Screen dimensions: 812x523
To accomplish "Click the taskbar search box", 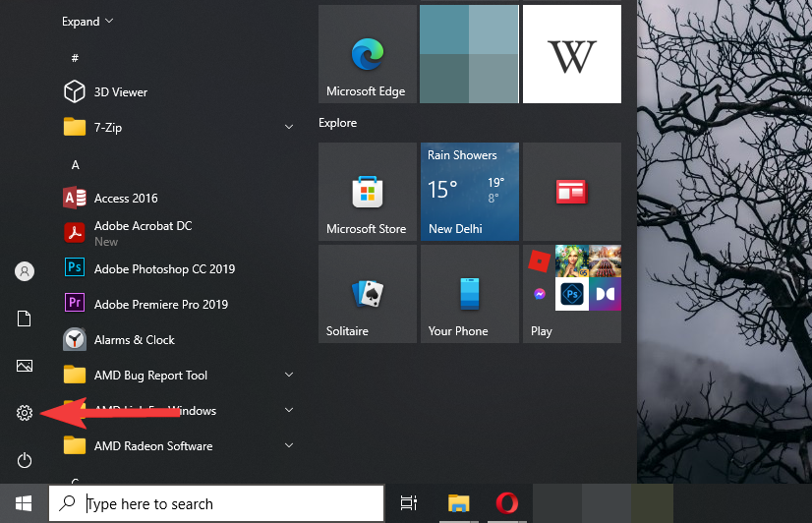I will click(216, 503).
